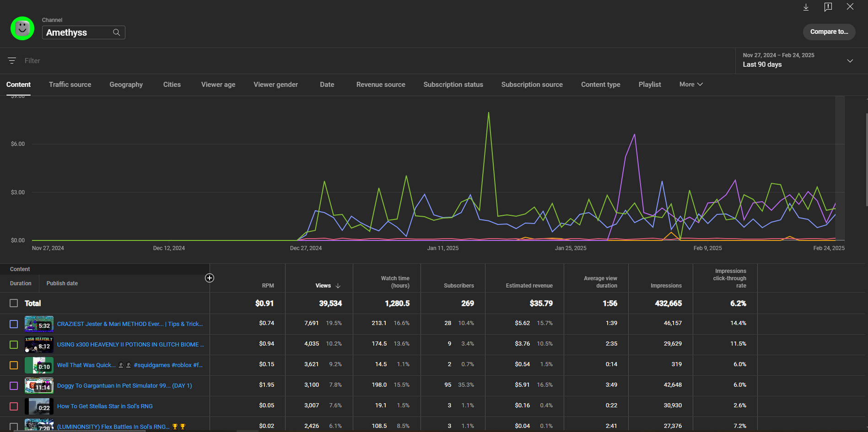Click the 8:12 Heavenly potions thumbnail

[x=39, y=344]
